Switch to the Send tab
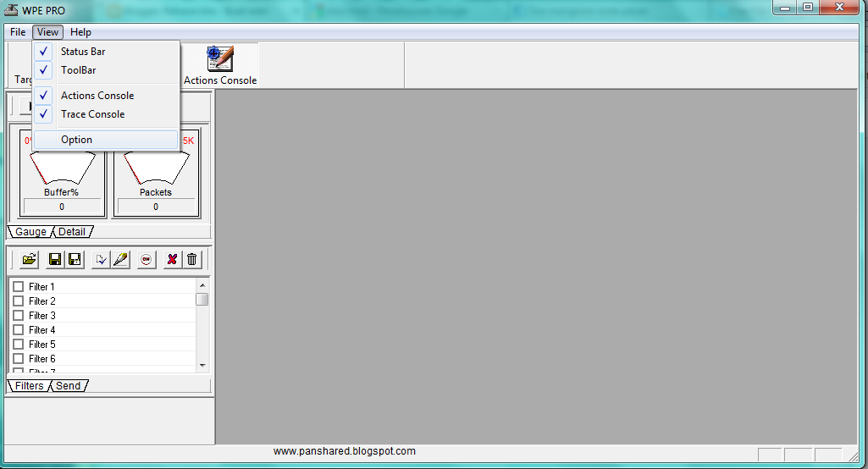868x469 pixels. click(x=68, y=385)
